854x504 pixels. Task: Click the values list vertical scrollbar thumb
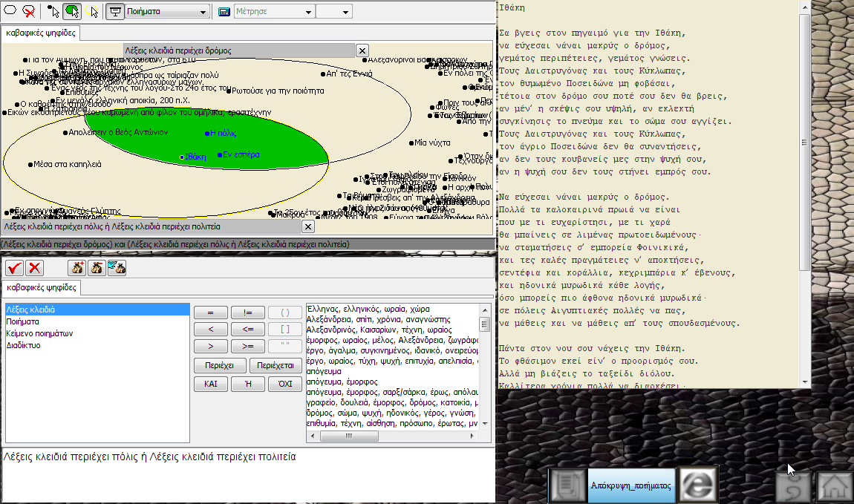485,324
